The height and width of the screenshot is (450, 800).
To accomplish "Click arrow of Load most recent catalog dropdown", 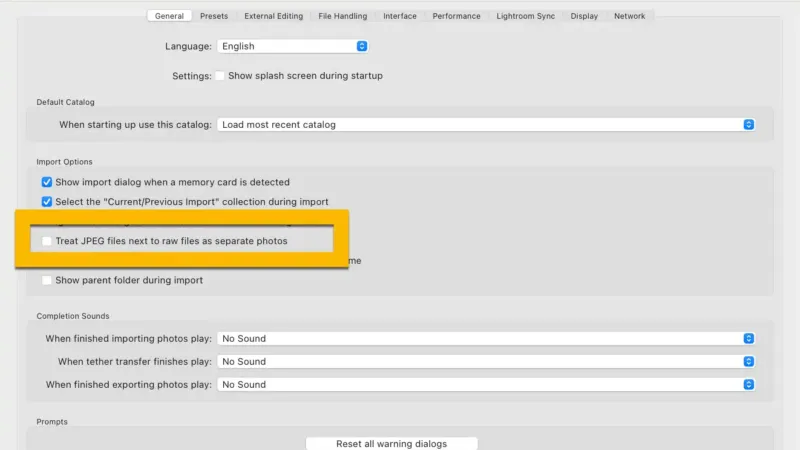I will pyautogui.click(x=748, y=124).
